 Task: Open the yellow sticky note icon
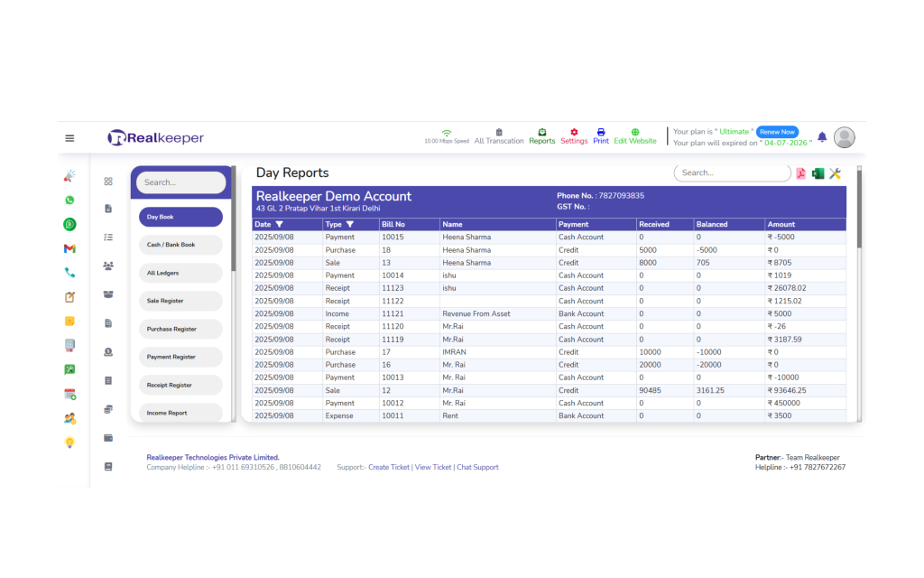point(69,321)
